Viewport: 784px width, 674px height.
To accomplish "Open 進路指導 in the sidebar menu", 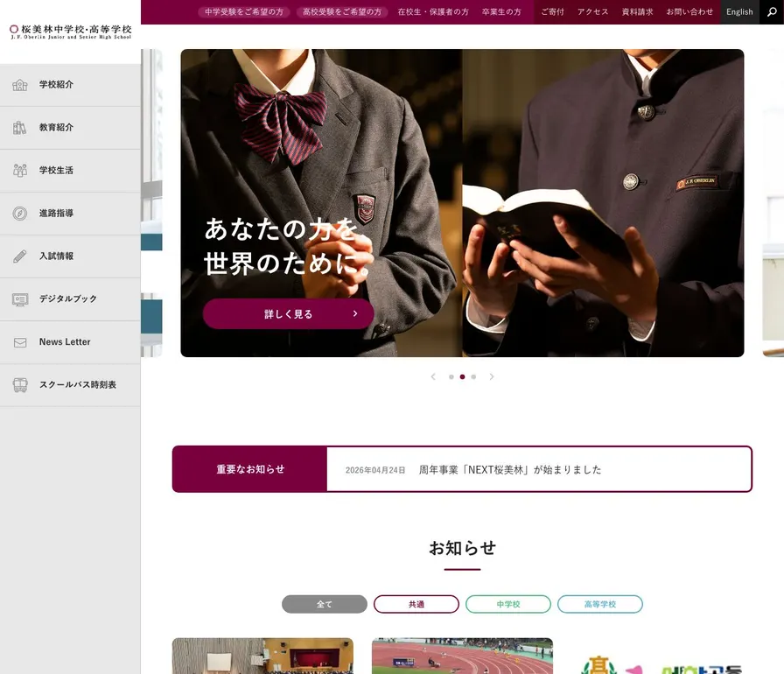I will pyautogui.click(x=70, y=214).
